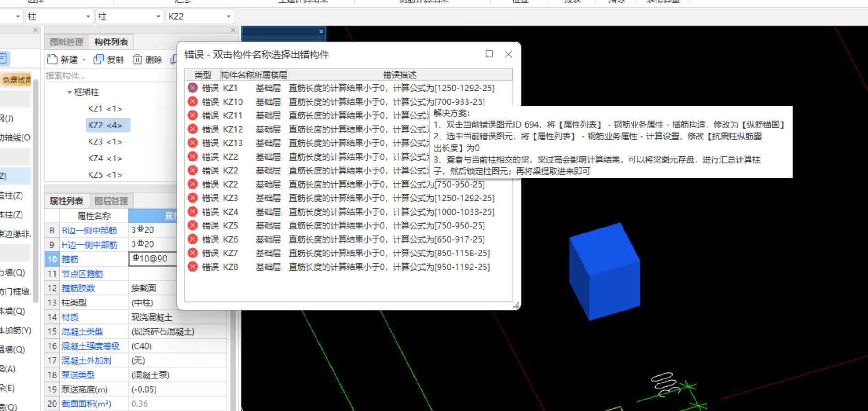Image resolution: width=868 pixels, height=411 pixels.
Task: Switch to the 属性列表 tab
Action: [x=67, y=201]
